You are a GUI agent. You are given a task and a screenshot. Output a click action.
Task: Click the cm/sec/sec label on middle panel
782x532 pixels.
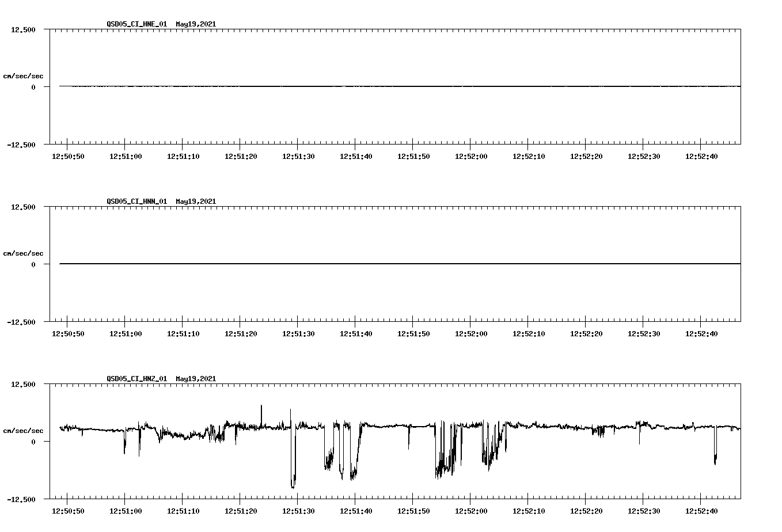(24, 253)
